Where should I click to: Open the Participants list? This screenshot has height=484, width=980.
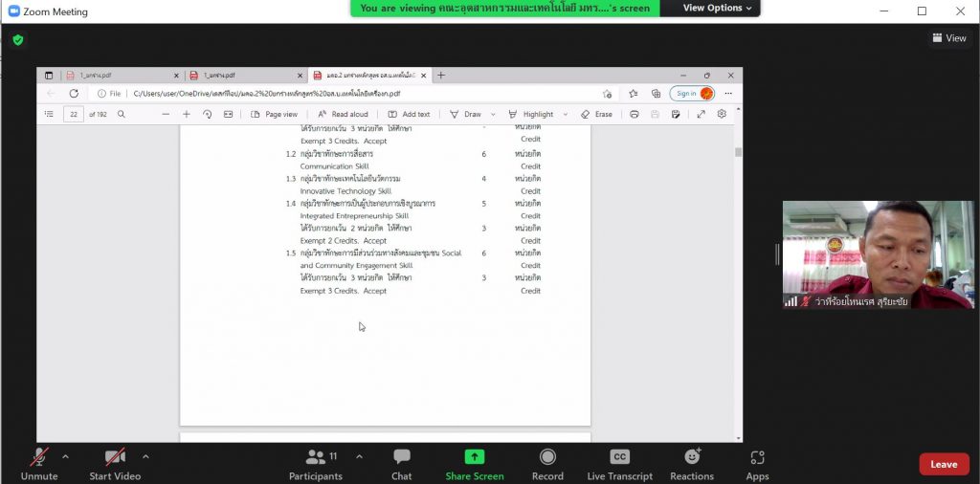[x=315, y=464]
